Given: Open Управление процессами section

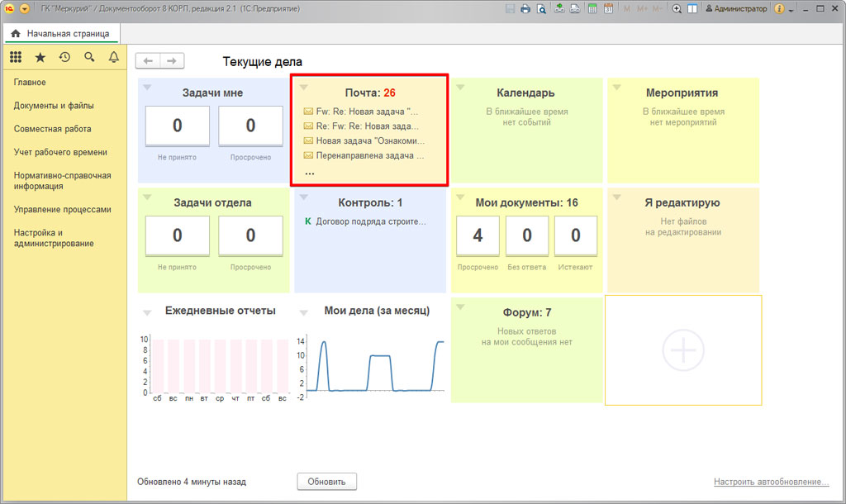Looking at the screenshot, I should pyautogui.click(x=62, y=210).
